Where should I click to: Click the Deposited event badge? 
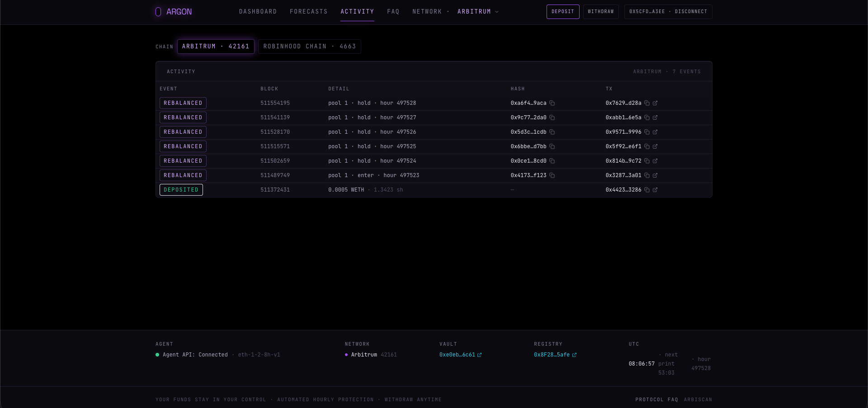coord(181,190)
